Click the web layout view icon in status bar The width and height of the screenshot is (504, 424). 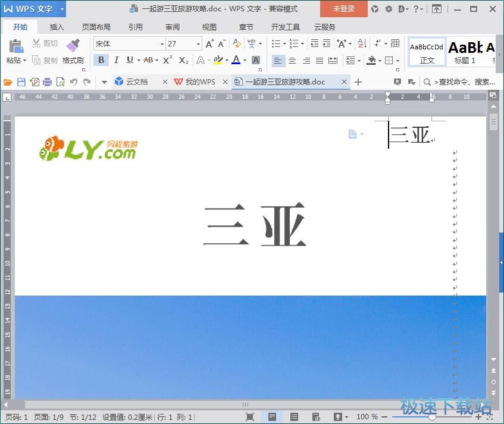316,417
